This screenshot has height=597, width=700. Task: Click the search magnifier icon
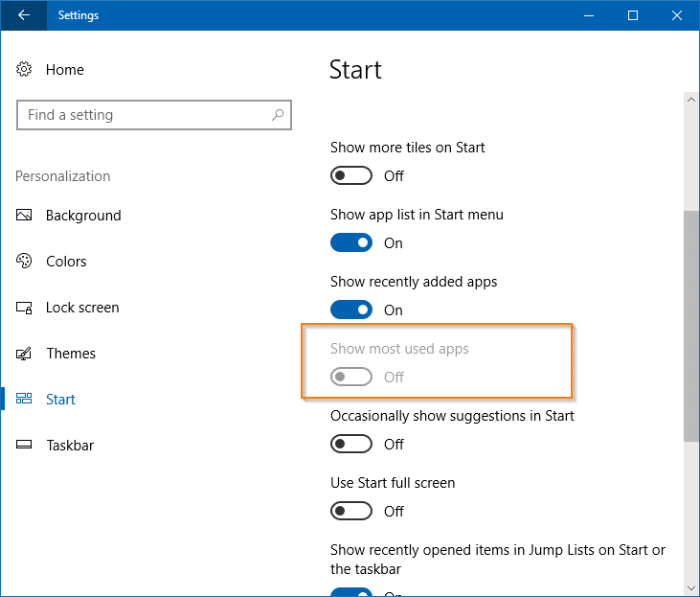(x=278, y=115)
